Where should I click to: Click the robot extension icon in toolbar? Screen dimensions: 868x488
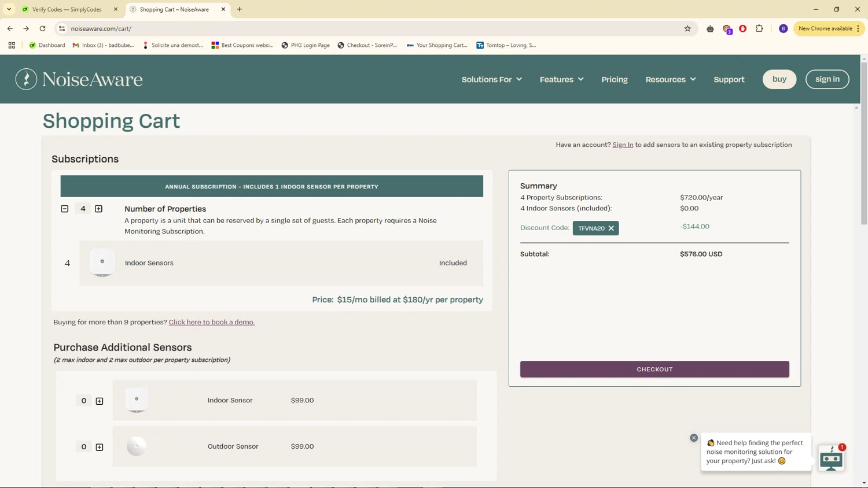click(710, 28)
